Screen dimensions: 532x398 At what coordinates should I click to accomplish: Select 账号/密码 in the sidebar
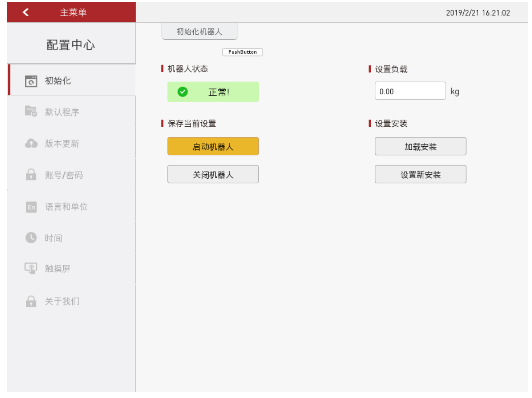(x=72, y=175)
